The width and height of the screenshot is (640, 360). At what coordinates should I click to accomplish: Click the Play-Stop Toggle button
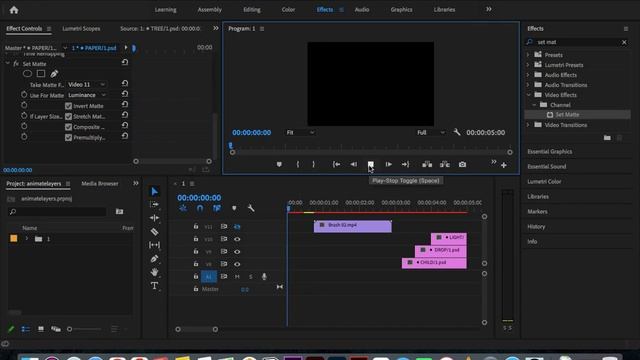(371, 164)
